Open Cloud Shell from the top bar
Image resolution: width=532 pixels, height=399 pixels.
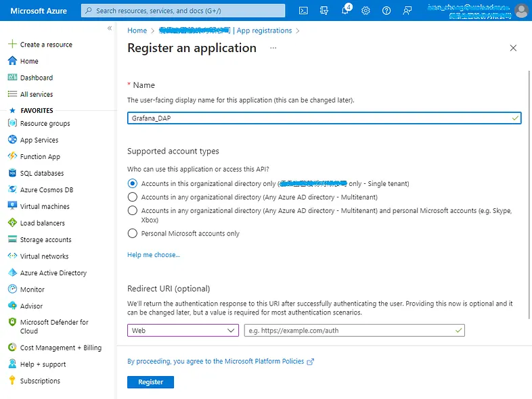pos(303,11)
